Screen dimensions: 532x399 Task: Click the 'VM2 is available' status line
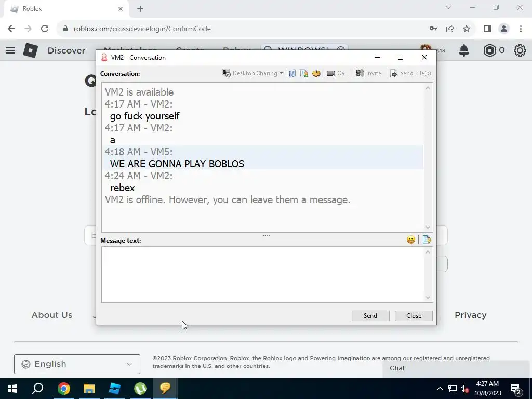[139, 92]
